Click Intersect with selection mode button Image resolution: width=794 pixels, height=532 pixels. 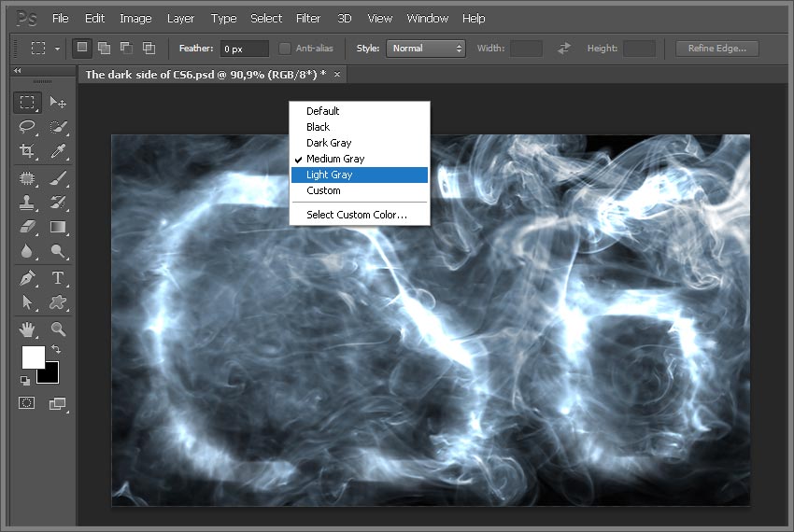pos(149,49)
